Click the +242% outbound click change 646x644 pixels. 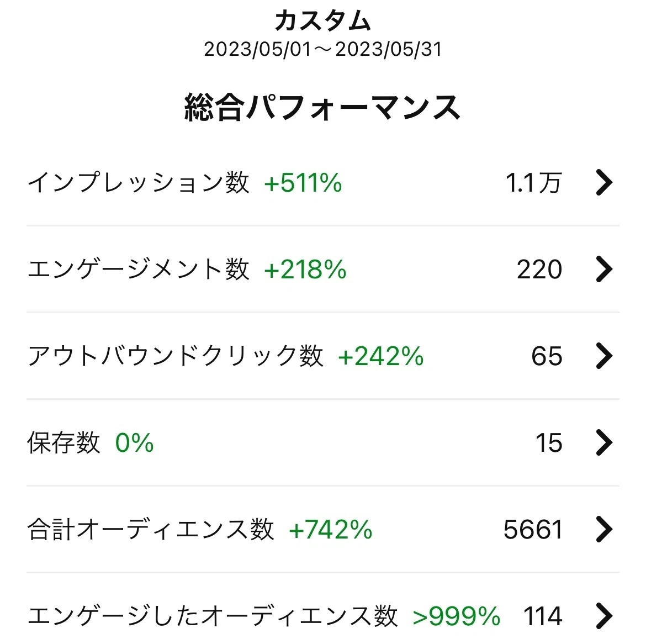point(380,356)
